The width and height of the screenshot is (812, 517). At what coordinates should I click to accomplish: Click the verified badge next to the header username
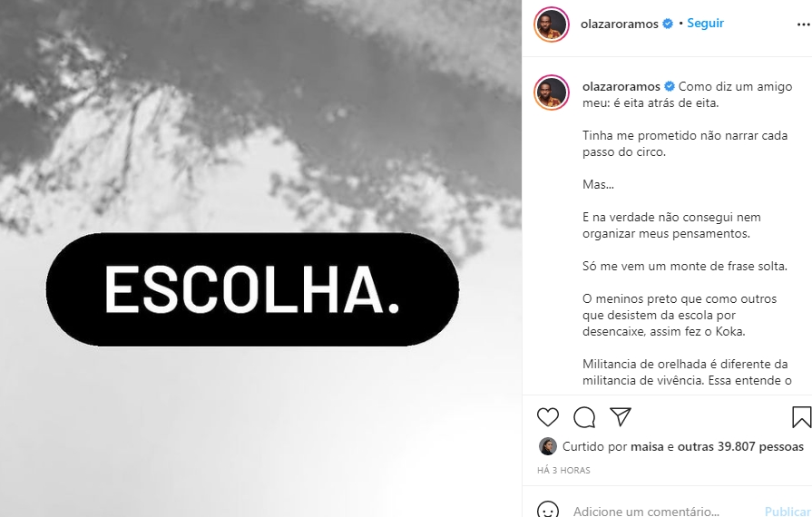(x=668, y=24)
